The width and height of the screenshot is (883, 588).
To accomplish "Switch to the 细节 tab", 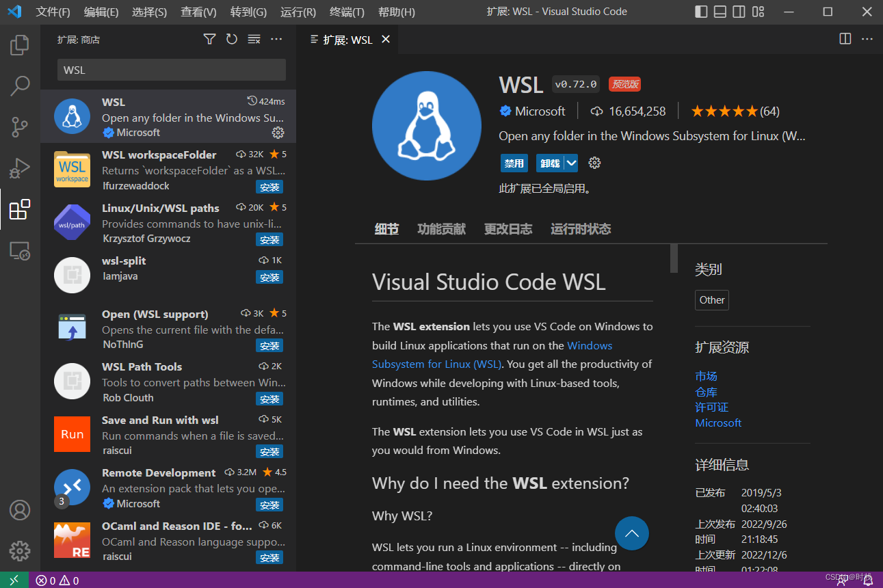I will 386,229.
